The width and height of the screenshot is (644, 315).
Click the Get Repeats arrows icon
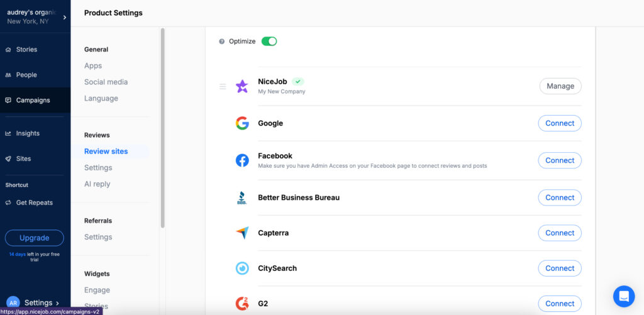[8, 203]
